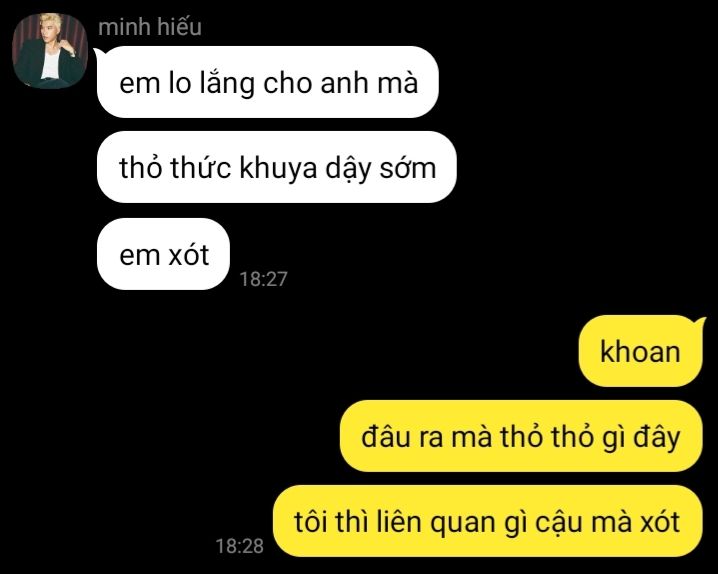Tap the sender name minh hiếu

point(150,27)
